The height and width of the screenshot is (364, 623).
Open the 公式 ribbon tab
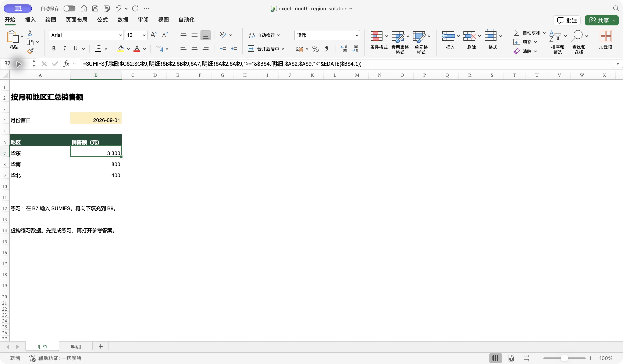(102, 20)
